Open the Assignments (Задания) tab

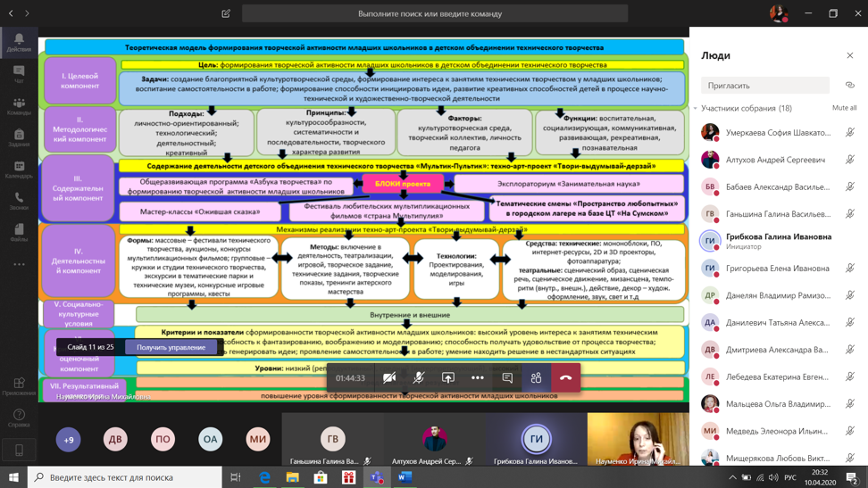click(19, 137)
